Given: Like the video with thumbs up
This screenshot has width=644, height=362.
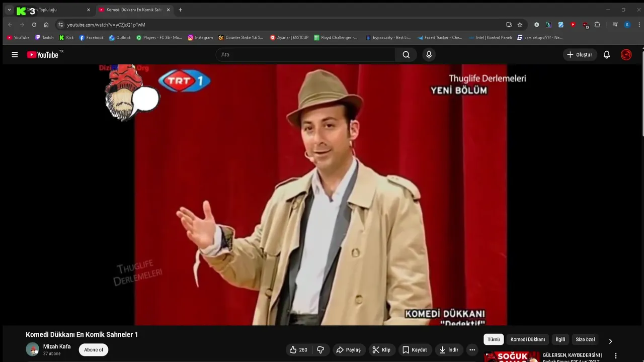Looking at the screenshot, I should point(298,350).
